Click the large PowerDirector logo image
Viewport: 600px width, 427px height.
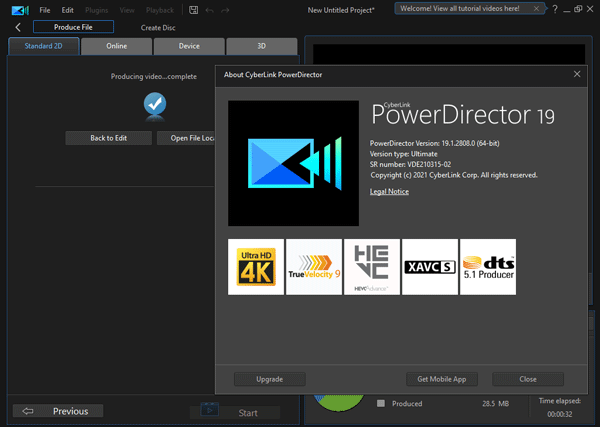tap(291, 162)
